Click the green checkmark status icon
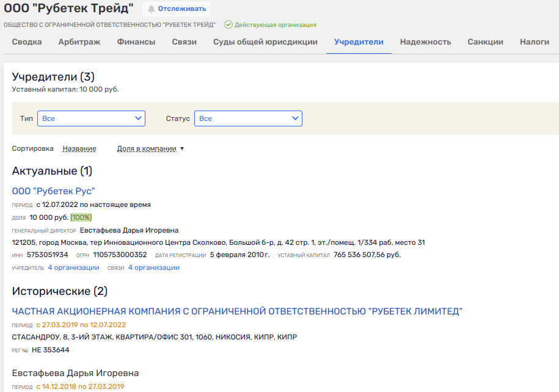 click(x=228, y=24)
